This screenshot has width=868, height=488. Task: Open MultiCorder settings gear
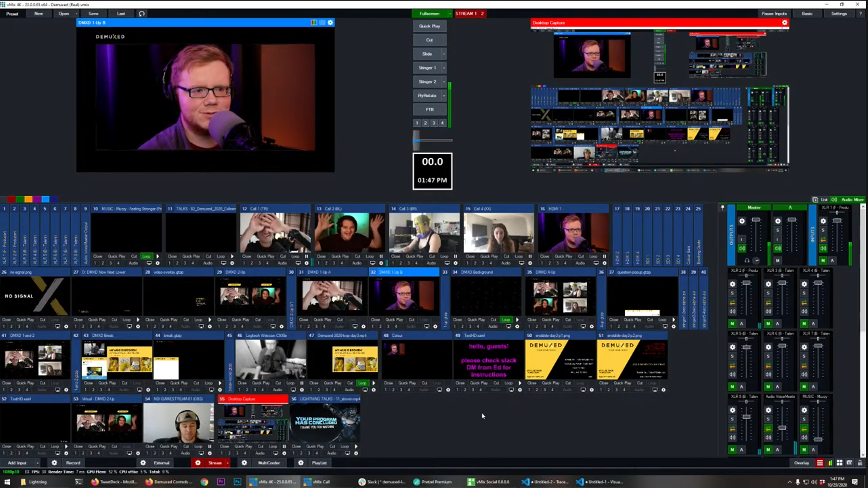[244, 463]
